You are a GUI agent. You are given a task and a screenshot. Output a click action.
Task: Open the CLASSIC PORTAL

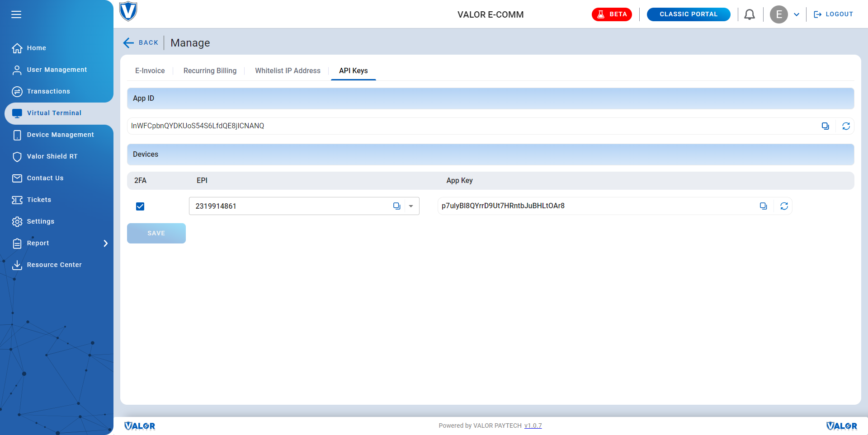(x=689, y=14)
